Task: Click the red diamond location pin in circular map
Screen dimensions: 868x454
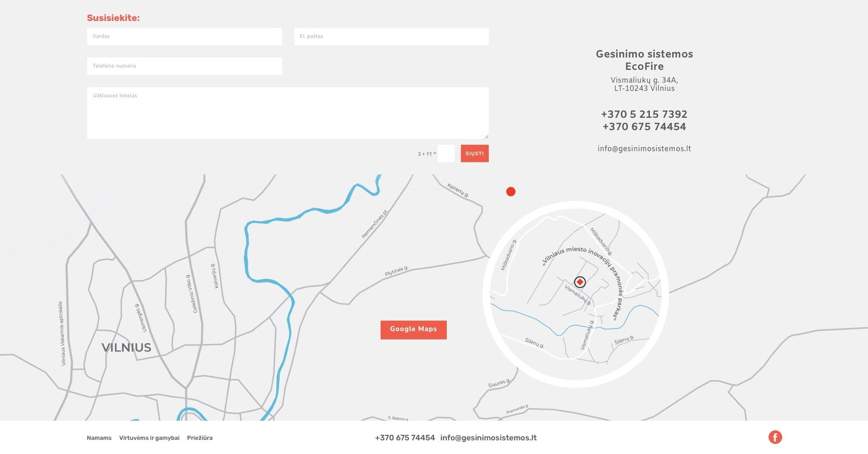Action: (x=580, y=282)
